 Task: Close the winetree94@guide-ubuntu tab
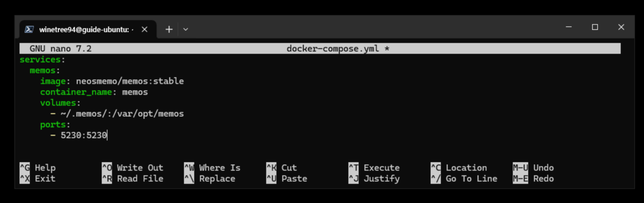(x=144, y=29)
